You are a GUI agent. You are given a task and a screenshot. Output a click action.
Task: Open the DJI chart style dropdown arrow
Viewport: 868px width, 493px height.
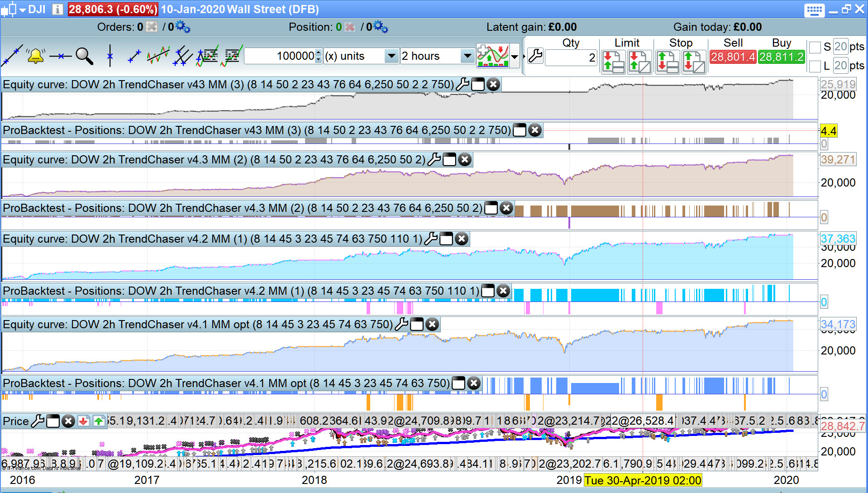22,10
